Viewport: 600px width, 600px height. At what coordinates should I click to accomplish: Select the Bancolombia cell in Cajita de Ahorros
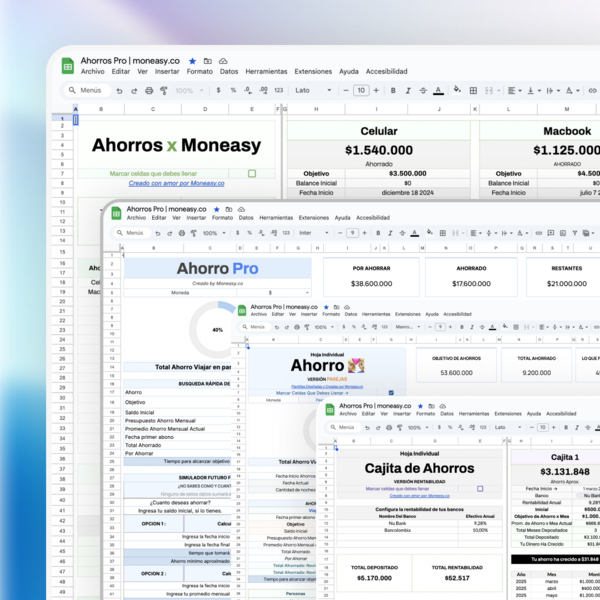(x=397, y=530)
